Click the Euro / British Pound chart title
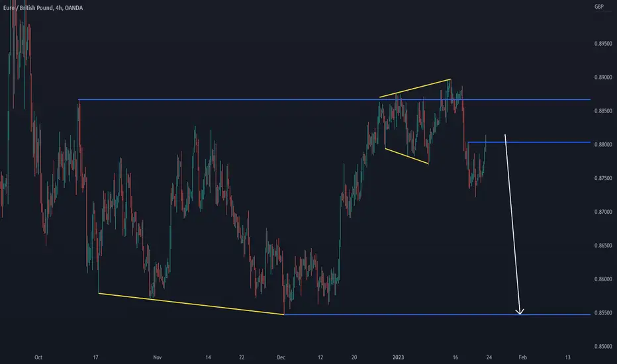This screenshot has height=364, width=617. (x=43, y=8)
